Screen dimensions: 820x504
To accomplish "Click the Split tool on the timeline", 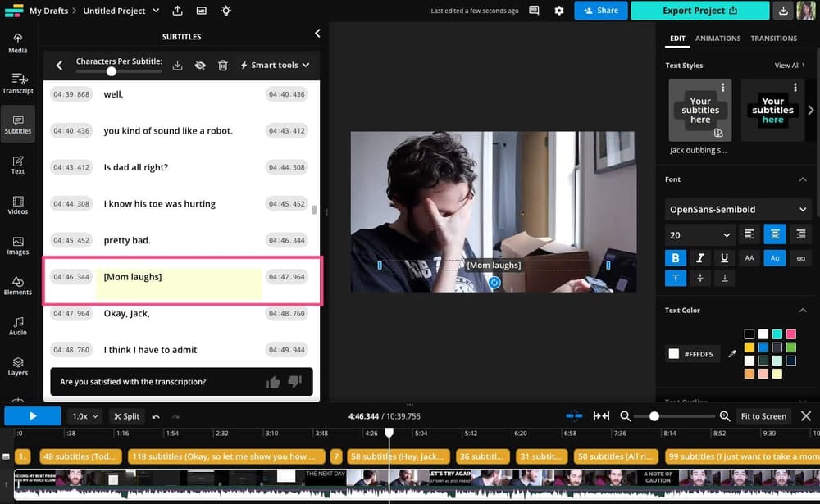I will click(127, 415).
